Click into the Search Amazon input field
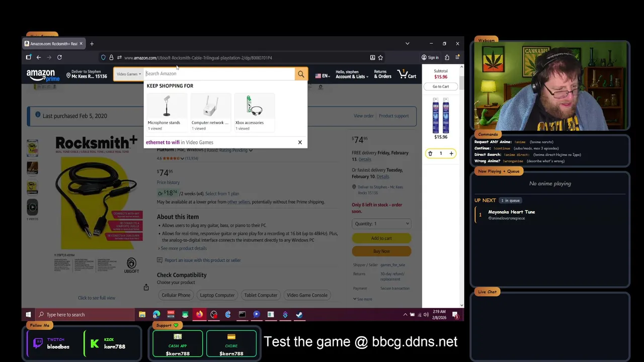Screen dimensions: 644x362 [219, 74]
